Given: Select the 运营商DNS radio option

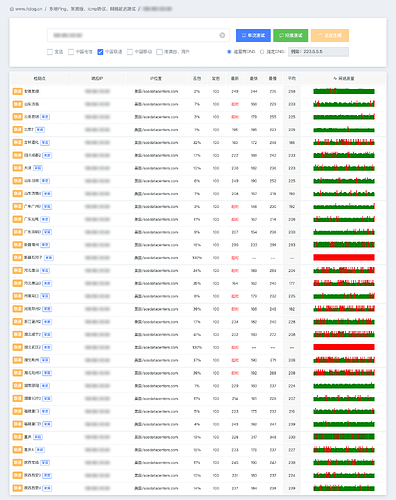Looking at the screenshot, I should click(229, 52).
